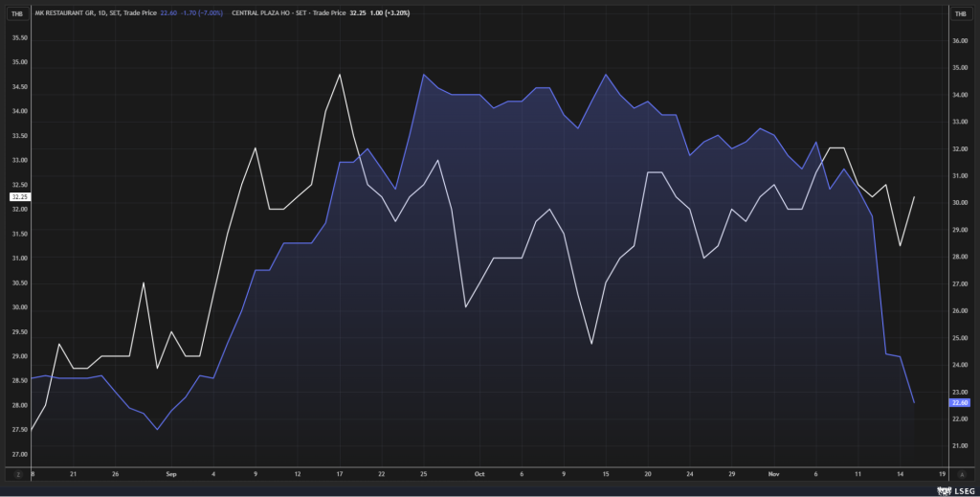Click the 21.00 label on right price axis
The height and width of the screenshot is (497, 980).
point(958,446)
